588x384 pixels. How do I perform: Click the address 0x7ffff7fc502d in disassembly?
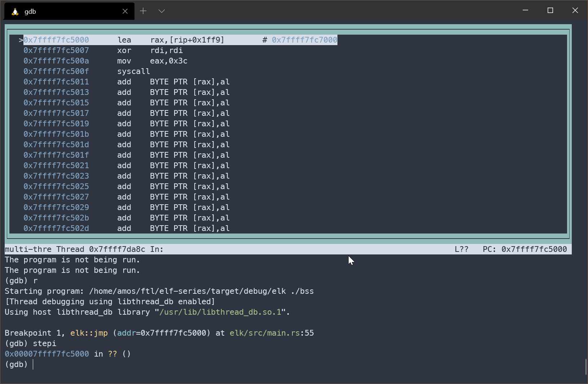[56, 228]
